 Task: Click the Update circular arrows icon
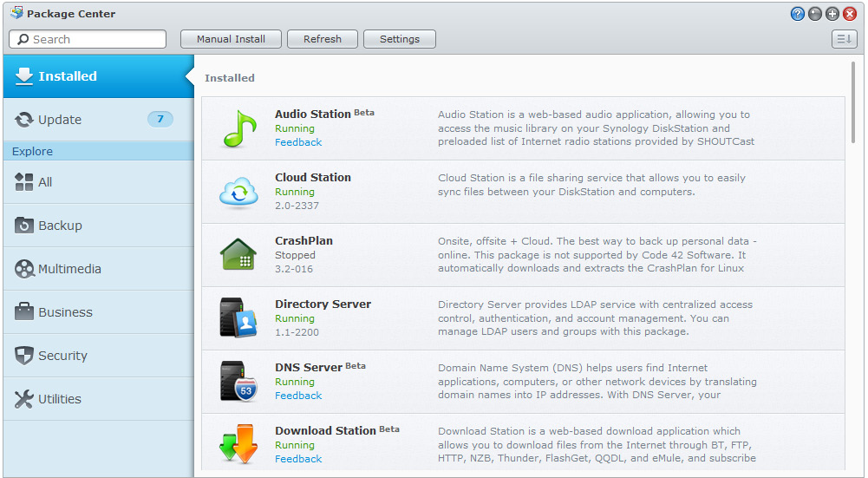[23, 120]
